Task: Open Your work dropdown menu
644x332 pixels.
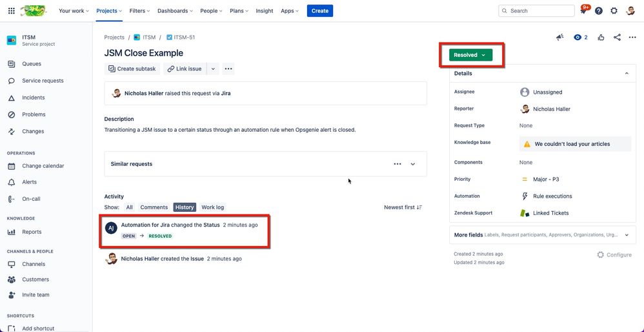Action: (74, 11)
